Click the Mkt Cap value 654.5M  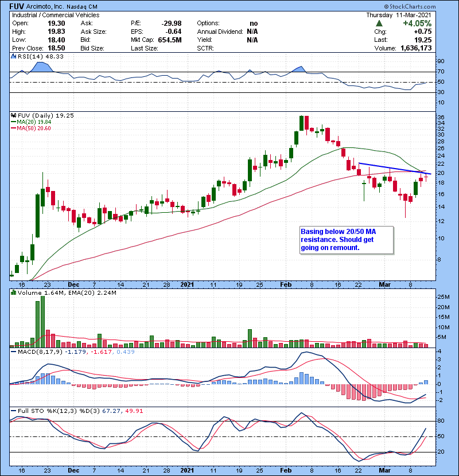[170, 40]
